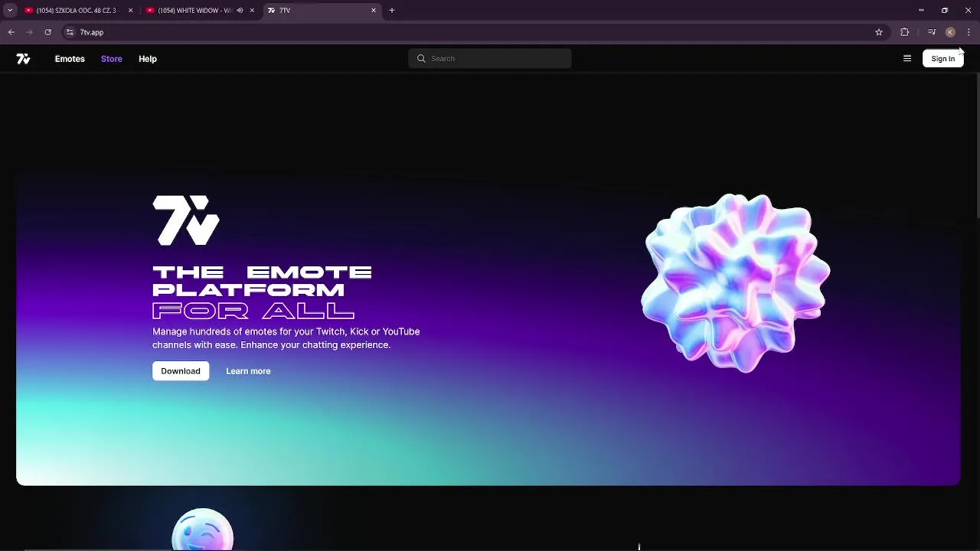Go to the Store section

pyautogui.click(x=111, y=59)
